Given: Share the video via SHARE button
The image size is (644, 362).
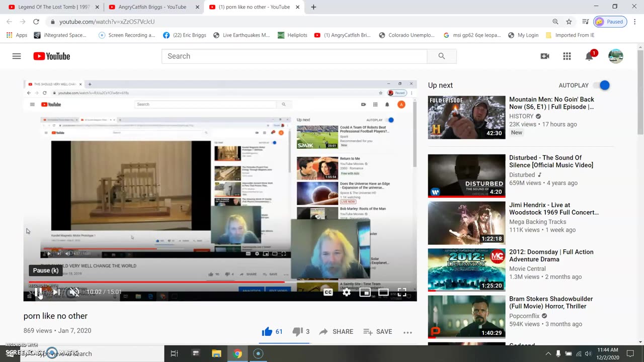Looking at the screenshot, I should [336, 332].
